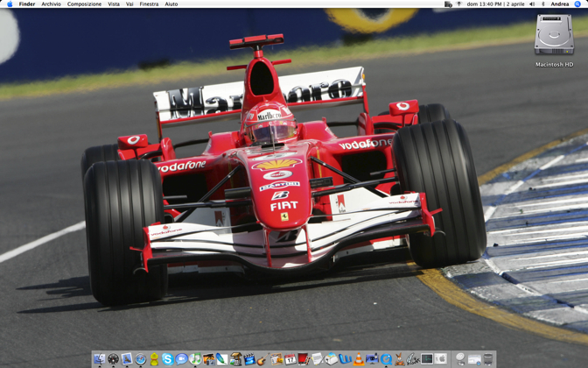Launch iCal calendar icon in Dock
This screenshot has width=588, height=368.
coord(290,359)
